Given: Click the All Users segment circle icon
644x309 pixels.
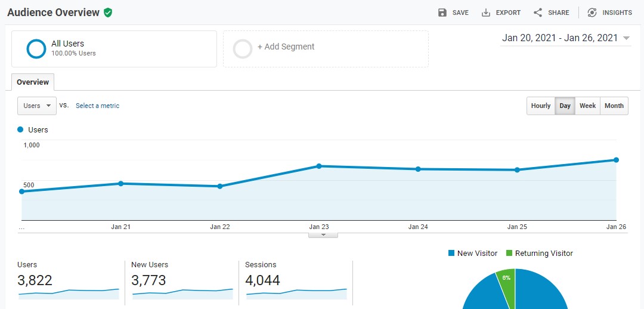Looking at the screenshot, I should tap(36, 48).
